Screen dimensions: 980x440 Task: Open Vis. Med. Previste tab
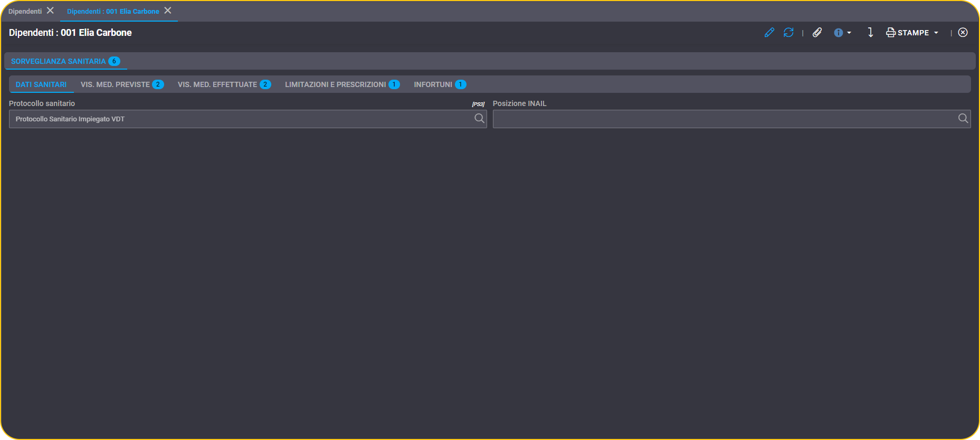(x=122, y=84)
